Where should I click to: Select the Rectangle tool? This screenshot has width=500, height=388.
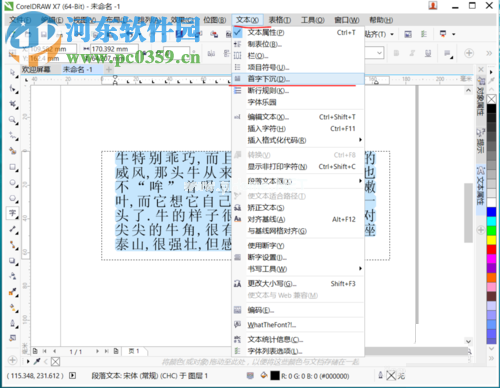point(13,167)
